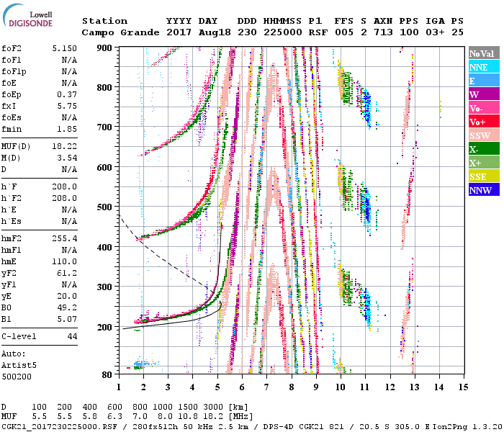Click the h`F value 208.0
504x432 pixels.
(65, 186)
